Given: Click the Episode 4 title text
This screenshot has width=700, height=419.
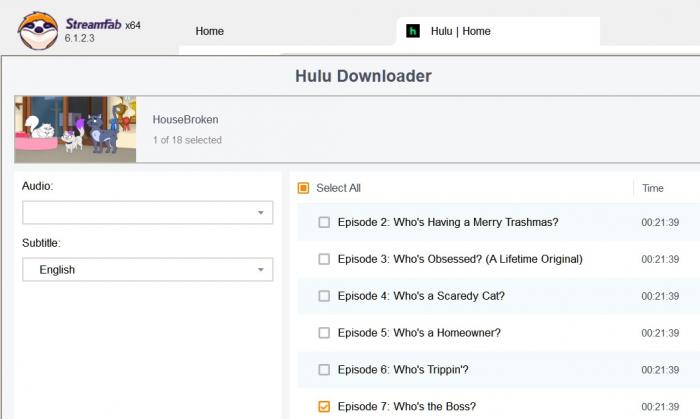Looking at the screenshot, I should click(421, 296).
